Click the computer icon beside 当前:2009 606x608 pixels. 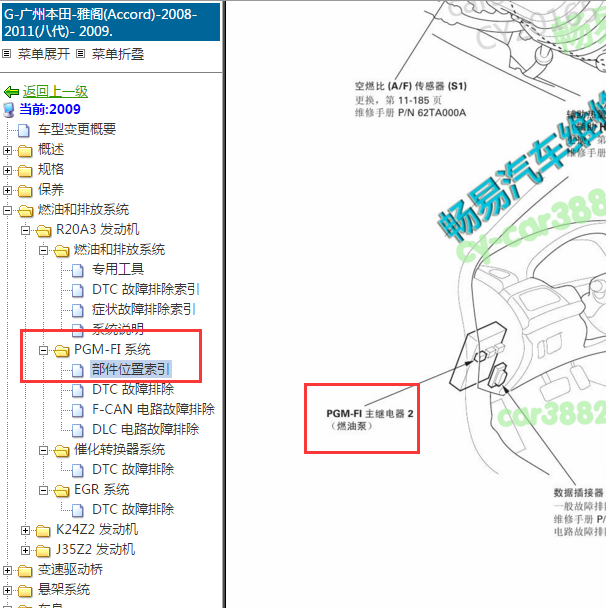click(9, 110)
